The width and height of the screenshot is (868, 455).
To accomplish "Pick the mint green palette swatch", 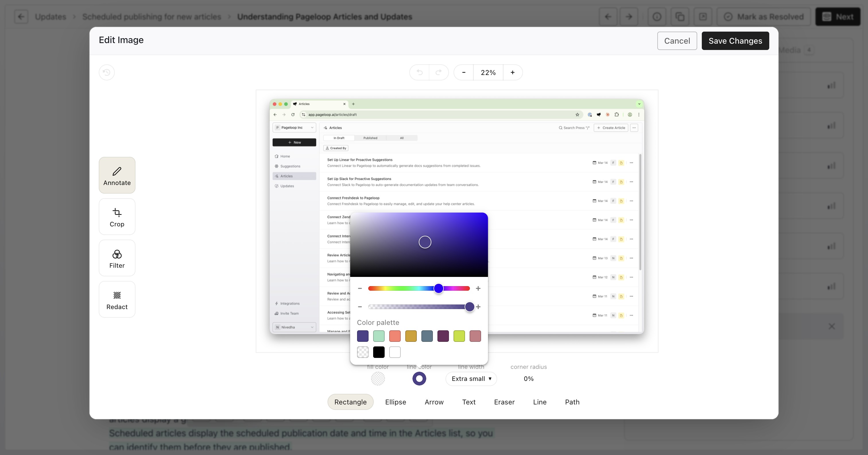I will coord(379,336).
